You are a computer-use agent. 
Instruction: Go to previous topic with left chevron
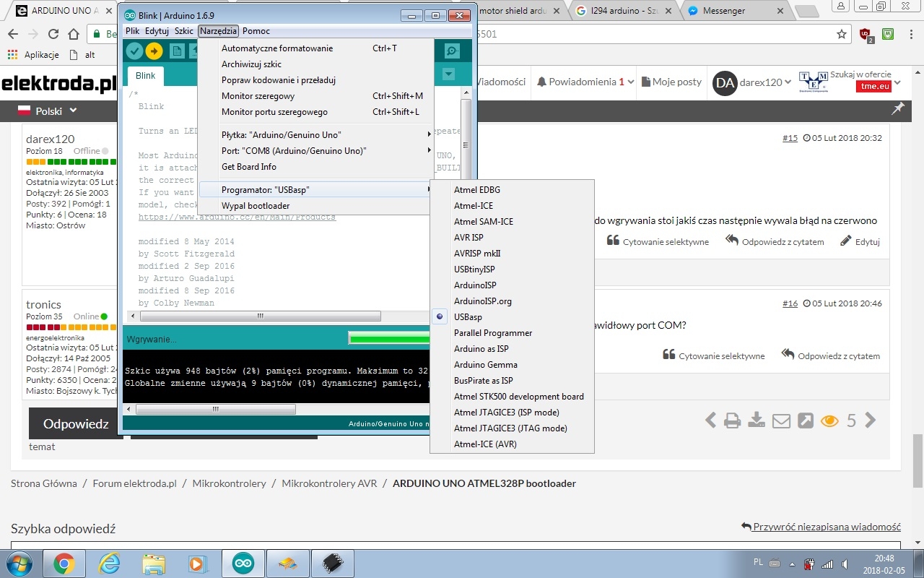[x=711, y=420]
